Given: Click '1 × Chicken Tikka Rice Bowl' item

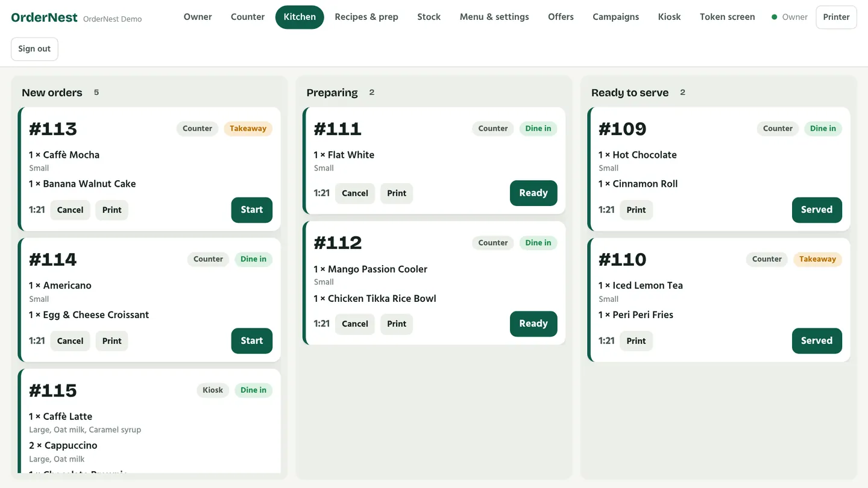Looking at the screenshot, I should (375, 298).
